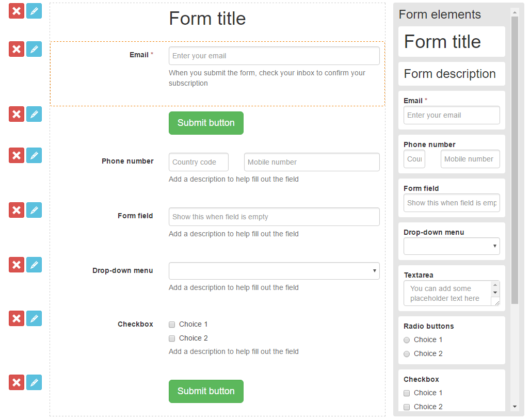Edit the first Submit button row
Screen dimensions: 530x420
pos(34,114)
